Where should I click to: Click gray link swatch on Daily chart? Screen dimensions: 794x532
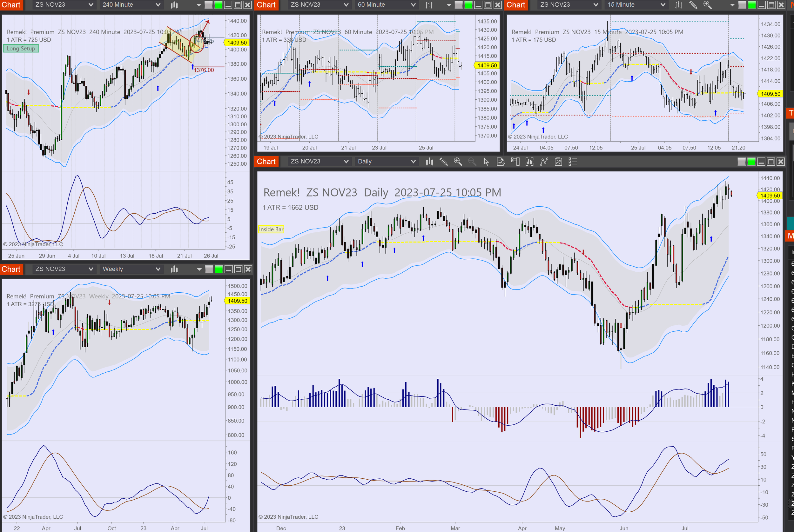[742, 162]
